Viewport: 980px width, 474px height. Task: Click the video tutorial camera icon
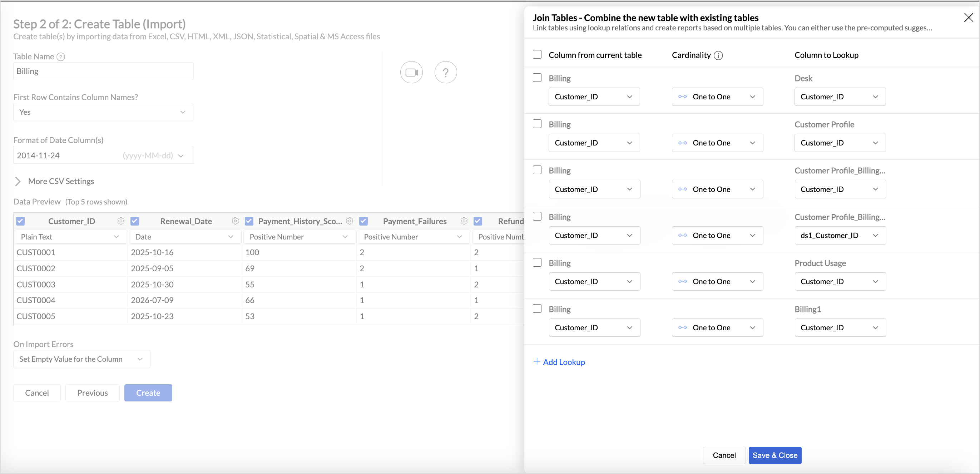point(411,72)
